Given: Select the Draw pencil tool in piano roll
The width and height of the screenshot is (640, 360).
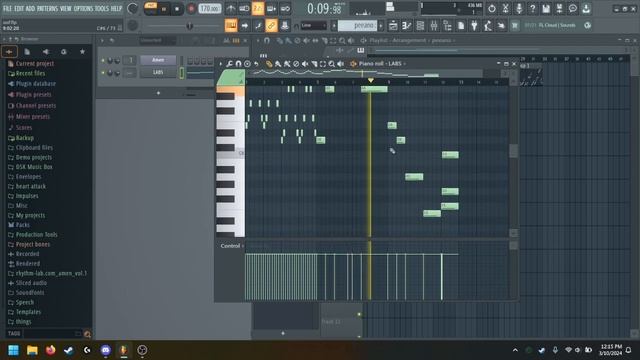Looking at the screenshot, I should click(269, 64).
